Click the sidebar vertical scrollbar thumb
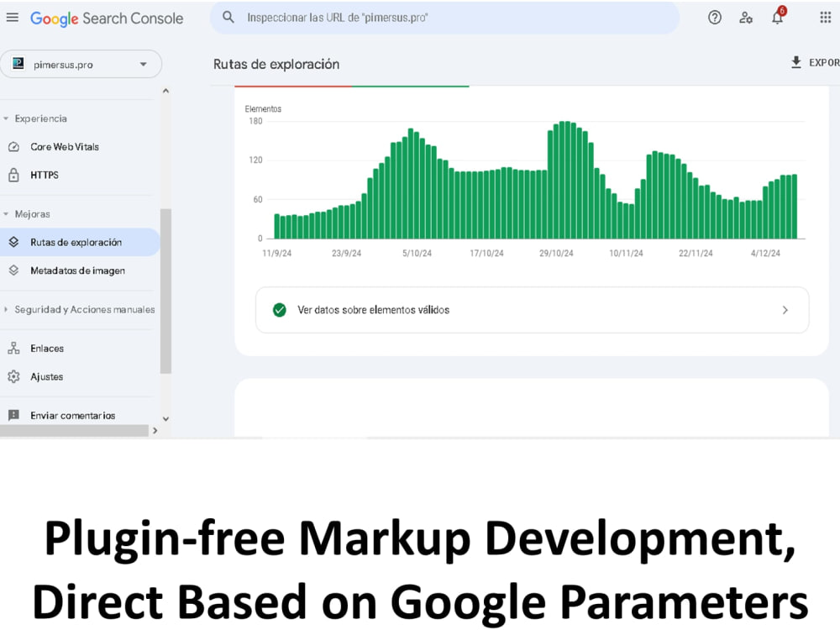The height and width of the screenshot is (630, 840). (165, 291)
